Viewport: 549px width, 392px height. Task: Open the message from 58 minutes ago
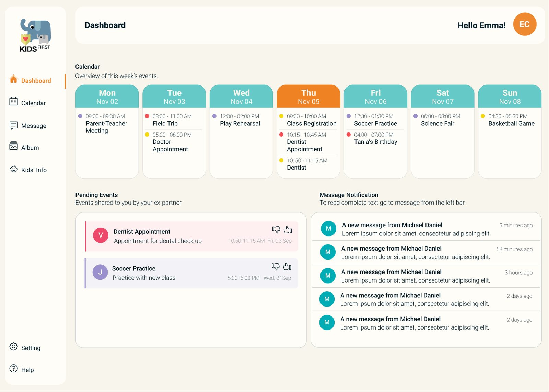(x=426, y=253)
